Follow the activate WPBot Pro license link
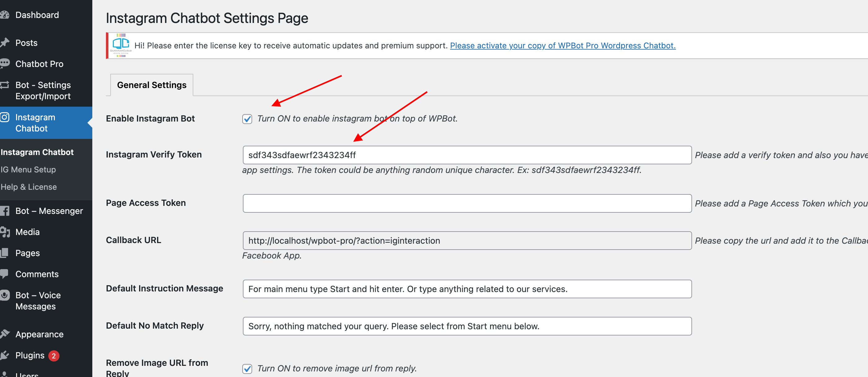868x377 pixels. pos(563,46)
